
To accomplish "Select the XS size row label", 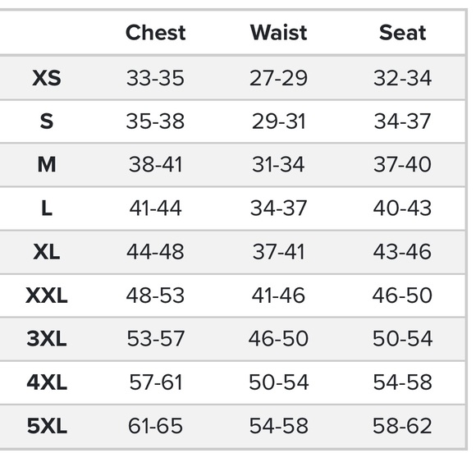I will [x=47, y=78].
